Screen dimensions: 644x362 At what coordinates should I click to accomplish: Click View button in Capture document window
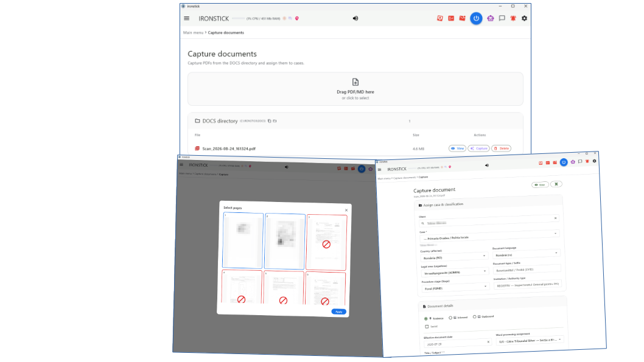pos(540,185)
